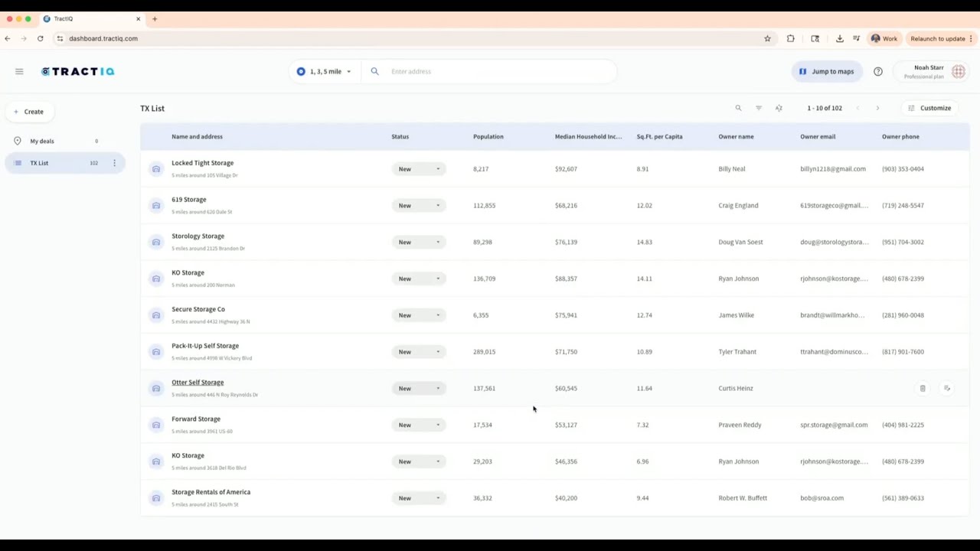Select the TractIQ browser tab
The width and height of the screenshot is (980, 551).
(90, 18)
